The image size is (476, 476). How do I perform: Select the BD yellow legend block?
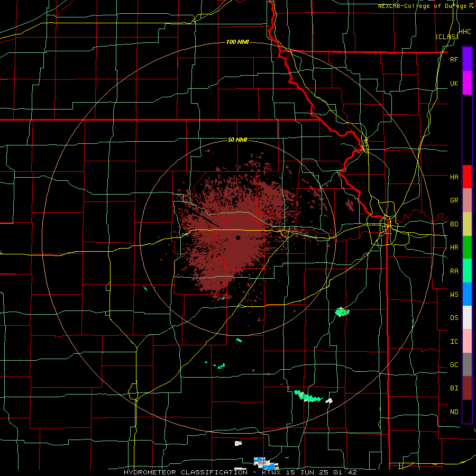point(467,224)
